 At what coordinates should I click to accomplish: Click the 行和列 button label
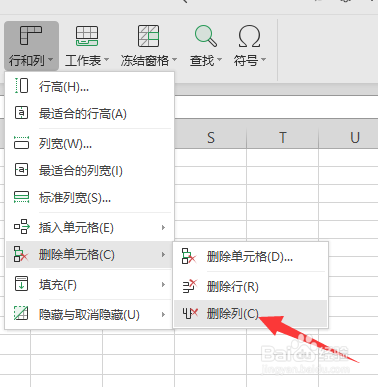[27, 60]
